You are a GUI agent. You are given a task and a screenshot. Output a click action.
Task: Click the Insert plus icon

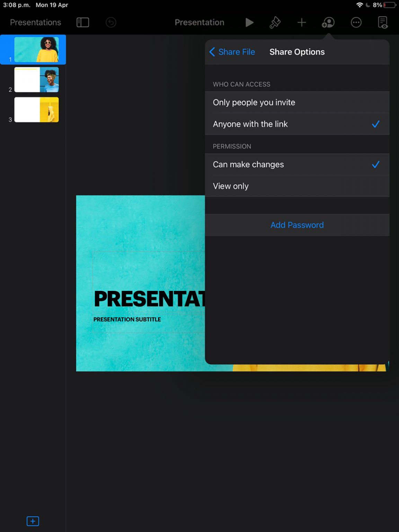(x=301, y=23)
